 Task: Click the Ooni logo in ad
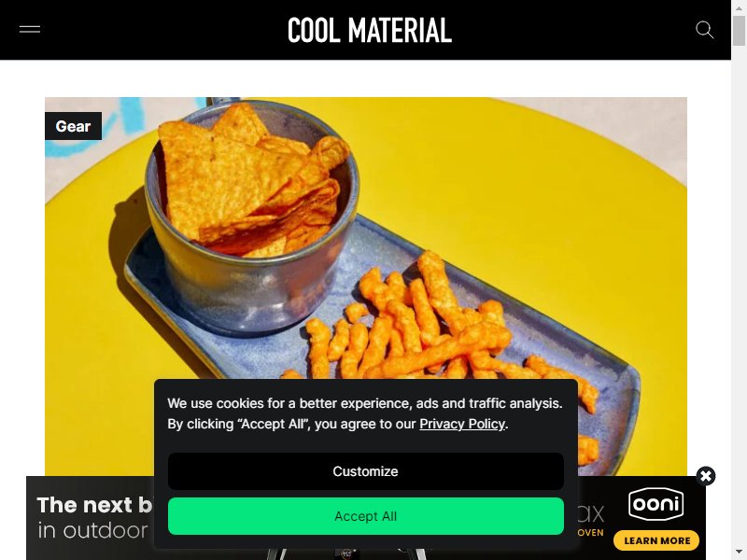[656, 504]
